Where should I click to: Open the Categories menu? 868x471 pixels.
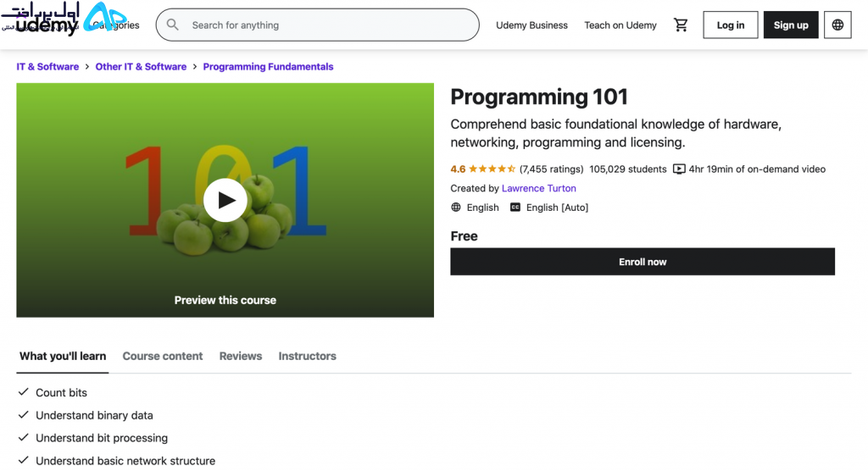[116, 25]
